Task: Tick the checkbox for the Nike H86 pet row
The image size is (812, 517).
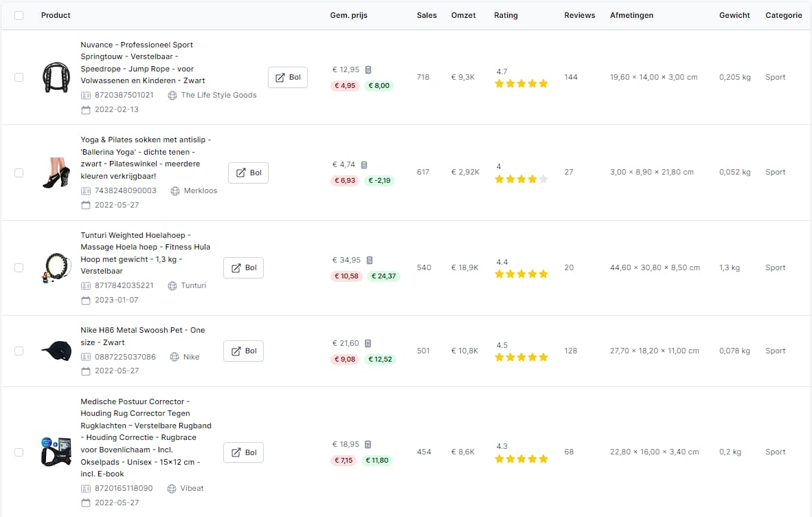Action: coord(19,351)
